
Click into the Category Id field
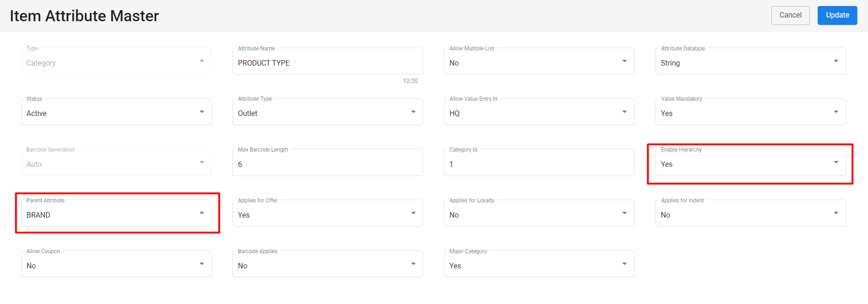[539, 164]
